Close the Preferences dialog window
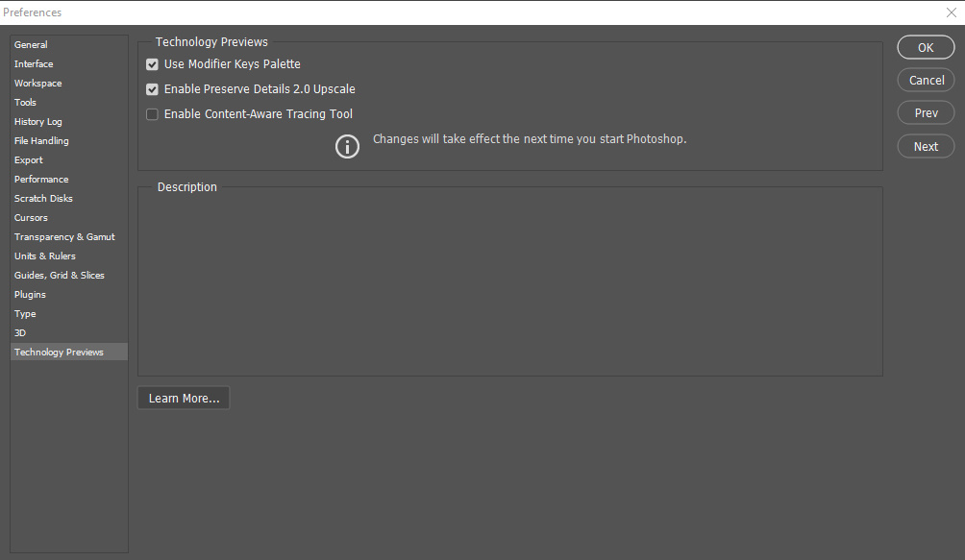The image size is (965, 560). (952, 12)
